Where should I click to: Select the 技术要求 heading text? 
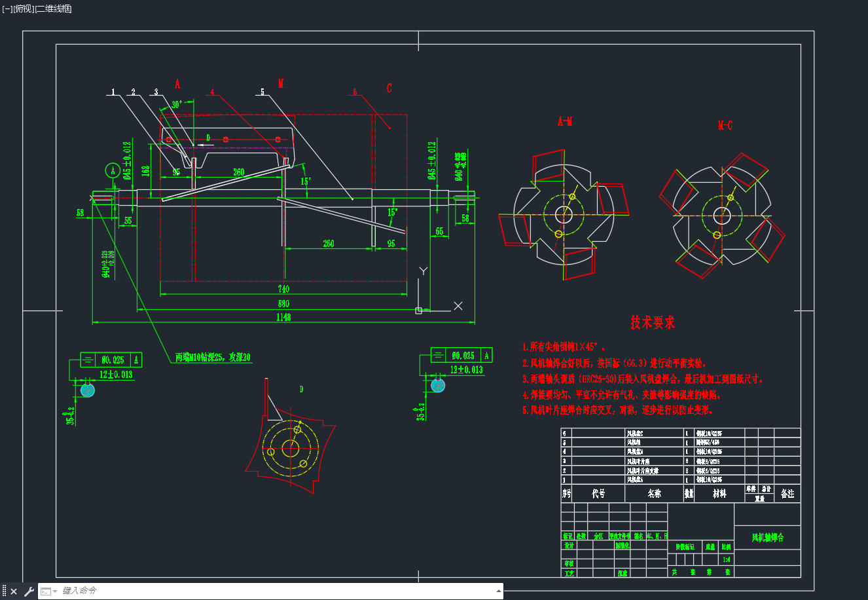click(653, 322)
